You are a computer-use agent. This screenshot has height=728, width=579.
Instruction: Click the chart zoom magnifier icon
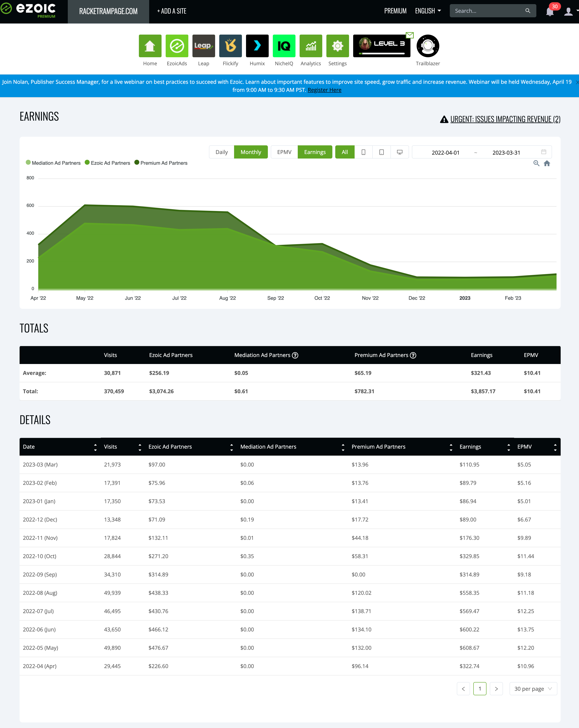pos(536,163)
